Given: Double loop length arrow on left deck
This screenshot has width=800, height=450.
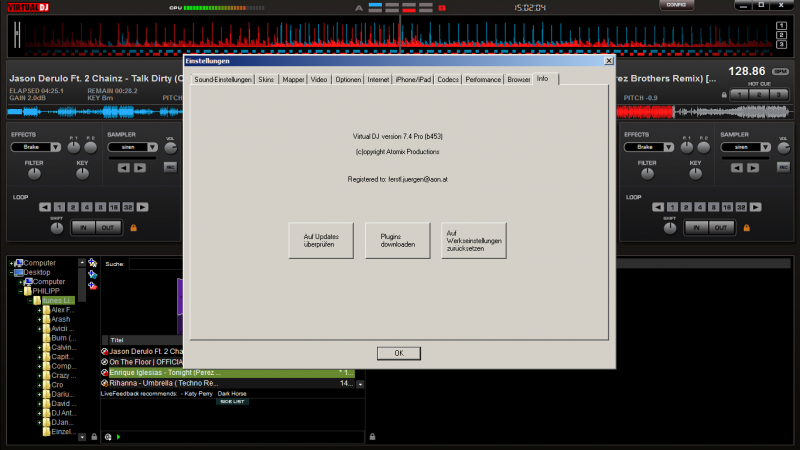Looking at the screenshot, I should click(x=142, y=207).
